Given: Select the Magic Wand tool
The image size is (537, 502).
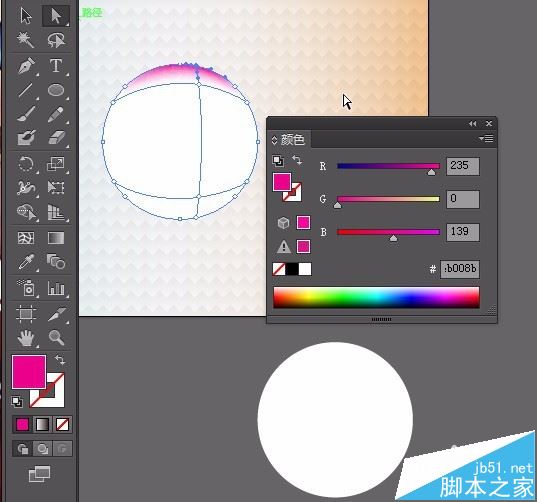Looking at the screenshot, I should pyautogui.click(x=26, y=40).
